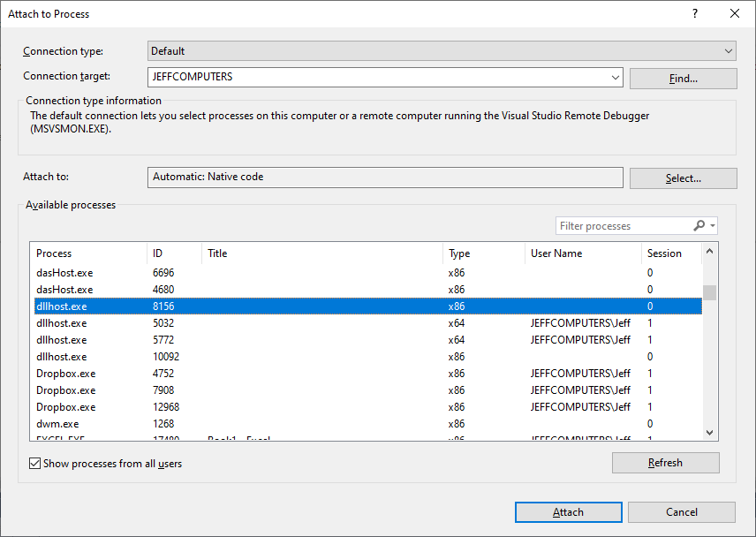
Task: Open the Connection type dropdown chevron
Action: click(x=728, y=50)
